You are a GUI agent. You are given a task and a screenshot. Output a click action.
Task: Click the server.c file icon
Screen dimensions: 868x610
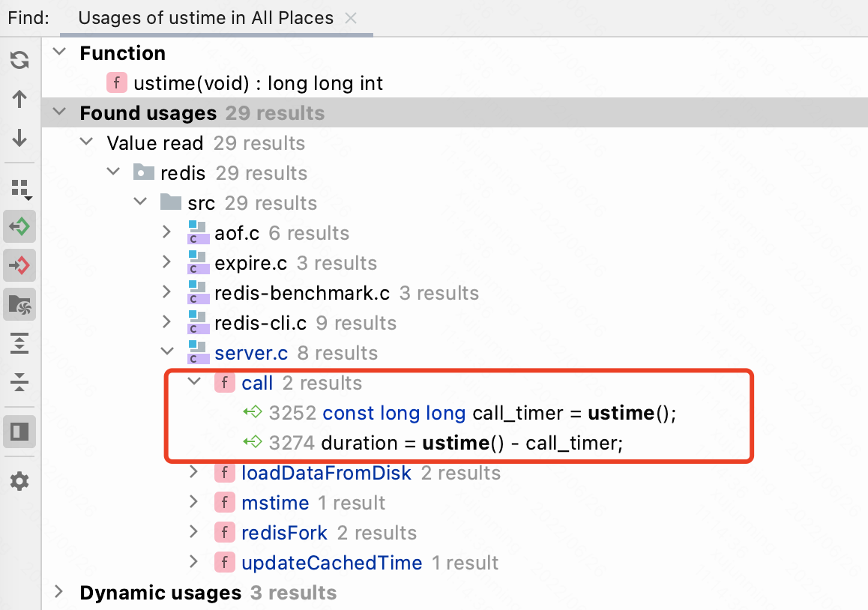[x=198, y=352]
